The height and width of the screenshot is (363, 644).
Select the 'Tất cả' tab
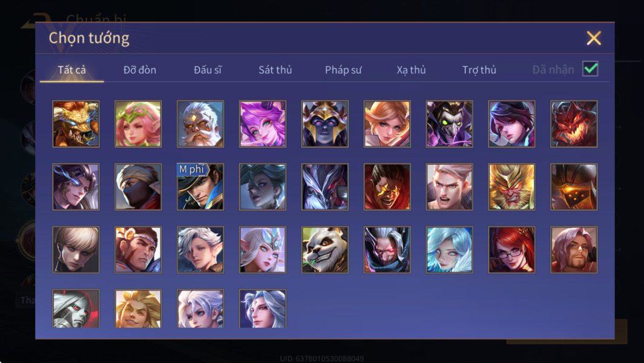72,70
